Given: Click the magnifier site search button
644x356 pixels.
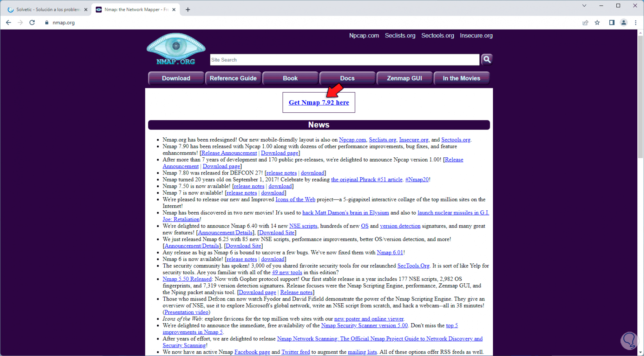Looking at the screenshot, I should point(487,59).
